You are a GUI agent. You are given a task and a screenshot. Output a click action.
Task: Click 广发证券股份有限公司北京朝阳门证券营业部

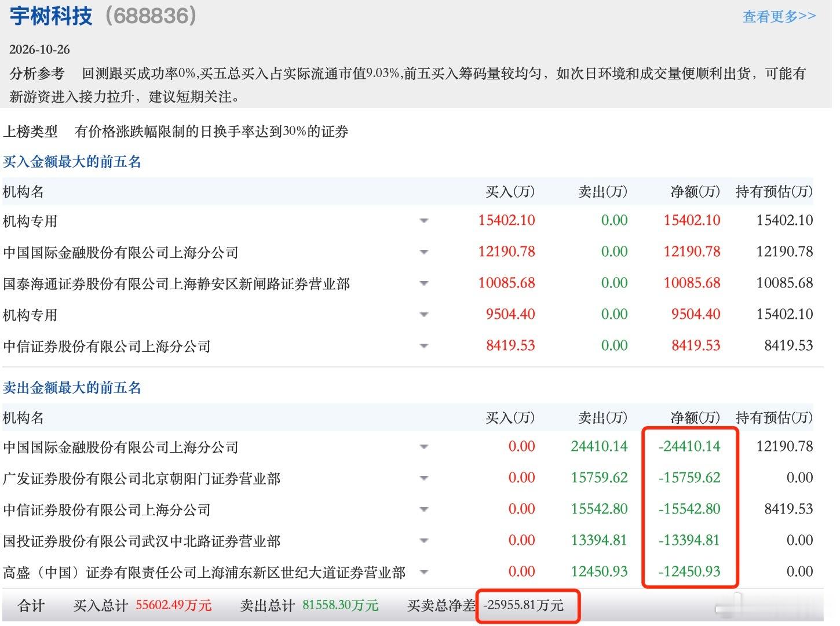click(x=142, y=479)
